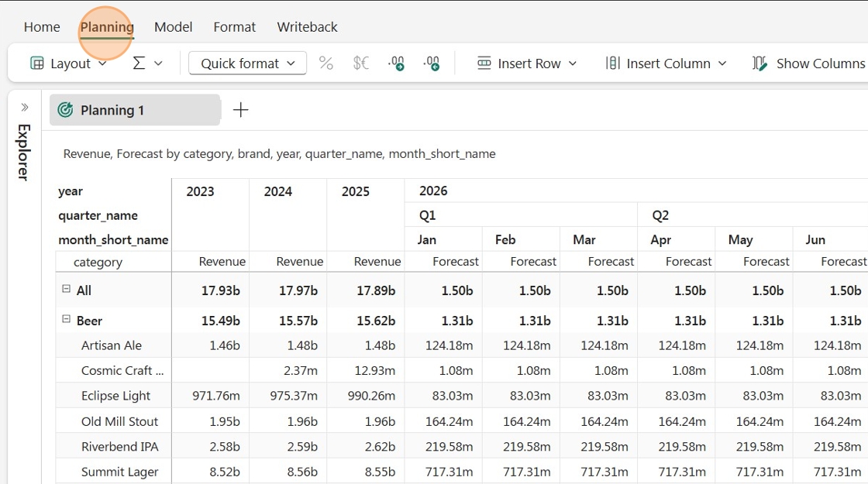Switch to the Model tab
This screenshot has width=868, height=484.
tap(174, 27)
